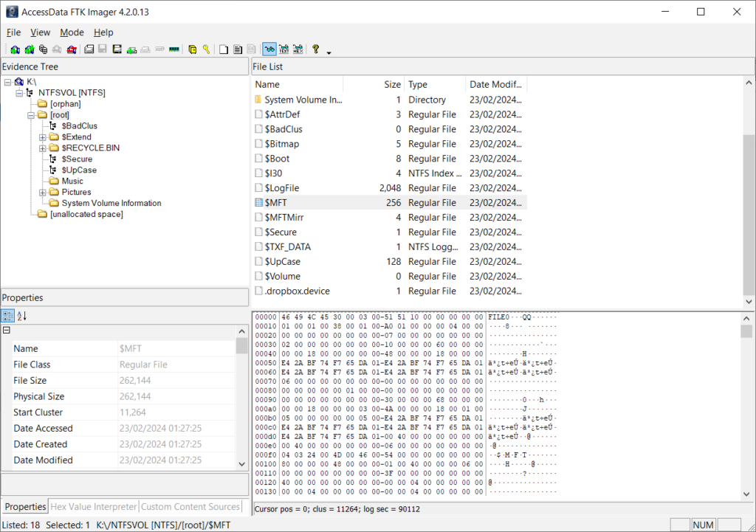Open the Image Mounting tool icon
Viewport: 756px width, 532px height.
[44, 49]
